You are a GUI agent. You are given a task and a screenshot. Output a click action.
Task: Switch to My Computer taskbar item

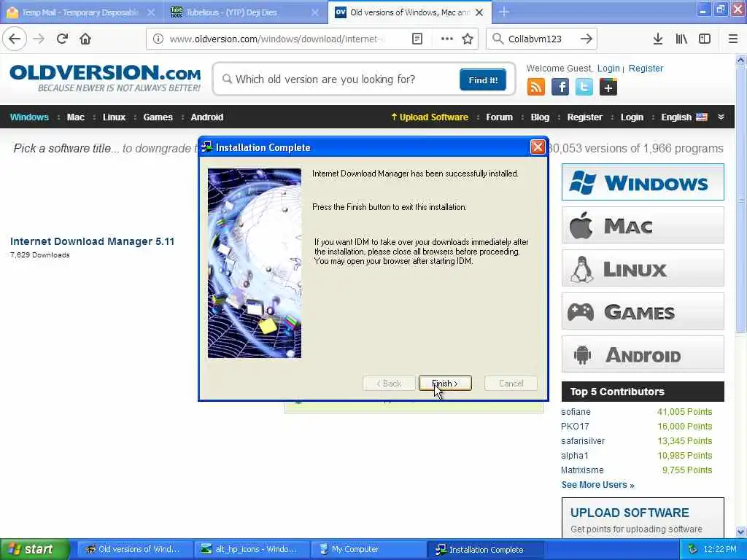coord(368,549)
